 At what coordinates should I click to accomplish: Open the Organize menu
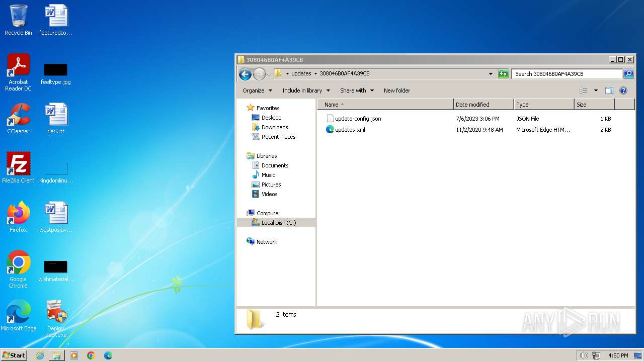click(x=257, y=90)
